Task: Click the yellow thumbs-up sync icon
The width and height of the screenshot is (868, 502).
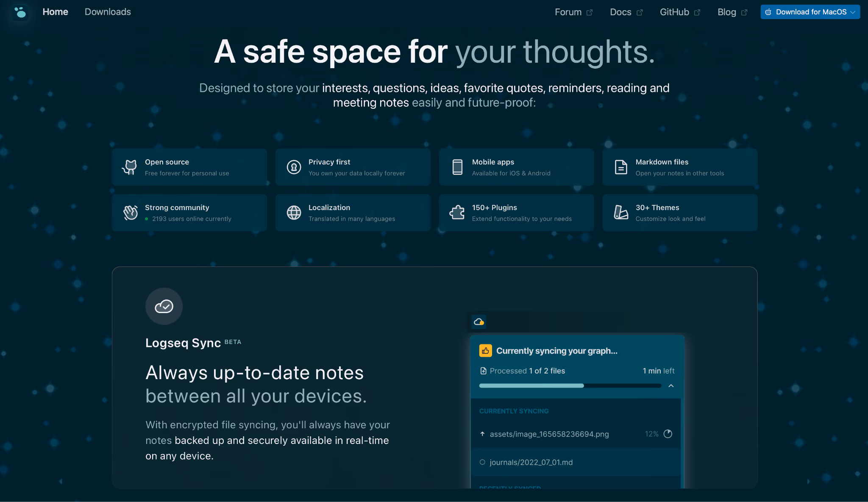Action: (x=485, y=351)
